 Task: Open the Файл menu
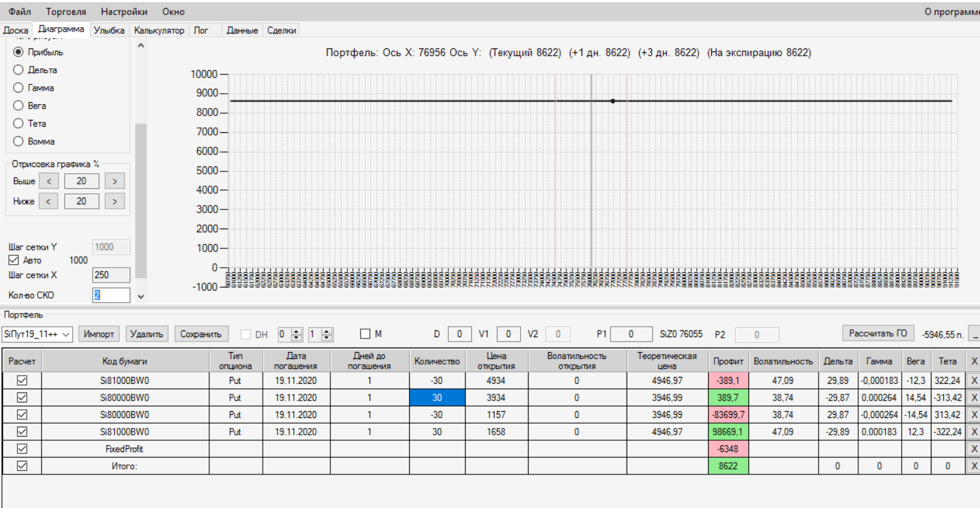tap(20, 11)
